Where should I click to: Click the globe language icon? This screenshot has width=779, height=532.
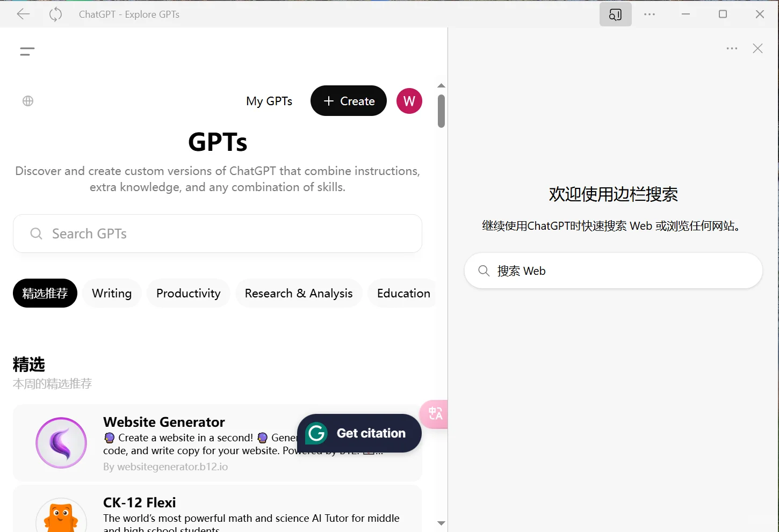27,101
